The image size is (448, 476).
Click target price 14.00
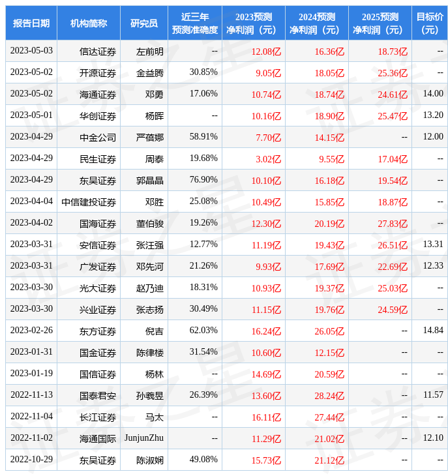(433, 93)
